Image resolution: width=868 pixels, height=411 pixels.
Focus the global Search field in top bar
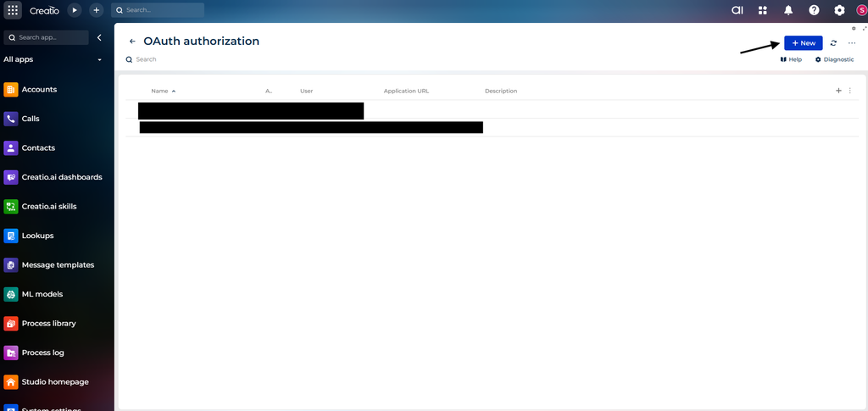pyautogui.click(x=157, y=10)
